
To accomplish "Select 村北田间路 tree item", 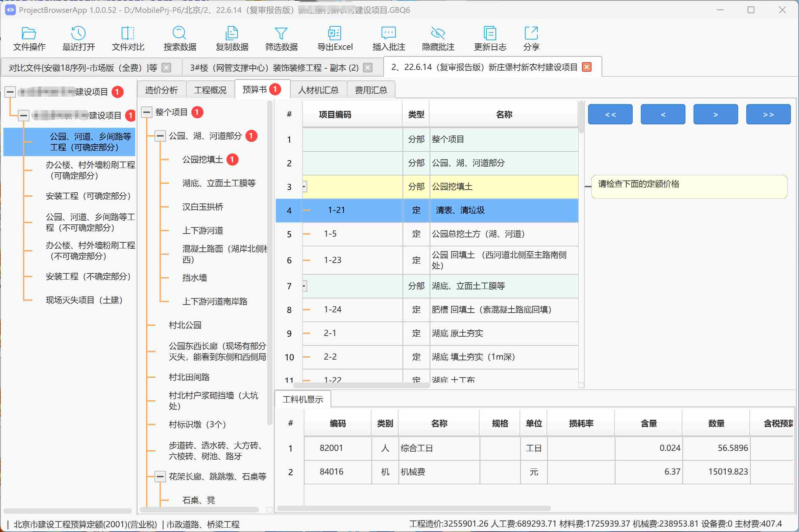I will tap(189, 377).
